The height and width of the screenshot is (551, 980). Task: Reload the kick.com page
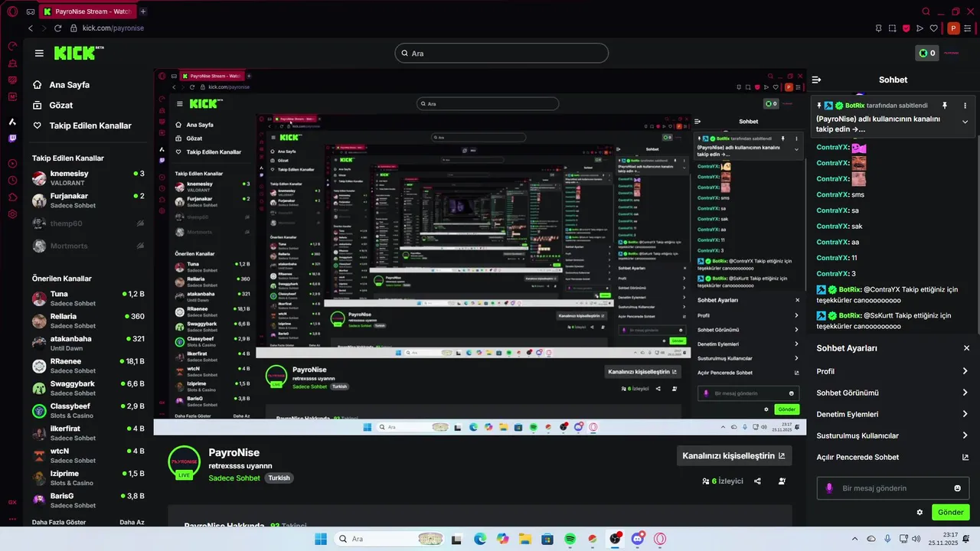pos(57,28)
